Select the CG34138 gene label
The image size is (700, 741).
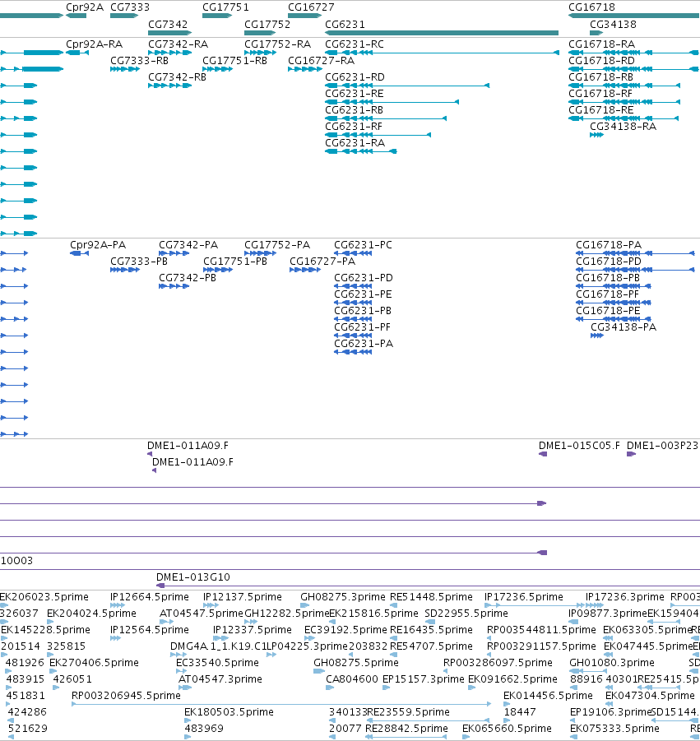pos(613,24)
